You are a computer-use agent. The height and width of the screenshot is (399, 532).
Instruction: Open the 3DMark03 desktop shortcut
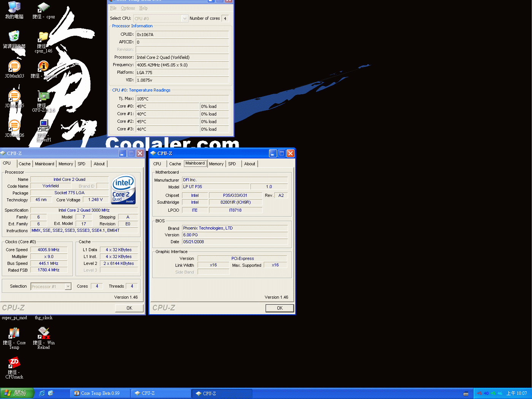coord(14,68)
